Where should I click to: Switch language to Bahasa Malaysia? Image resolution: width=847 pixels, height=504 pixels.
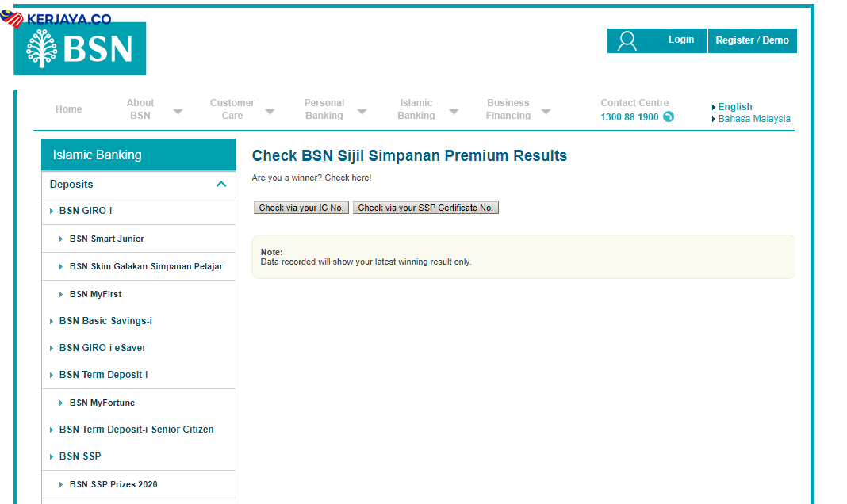[754, 119]
